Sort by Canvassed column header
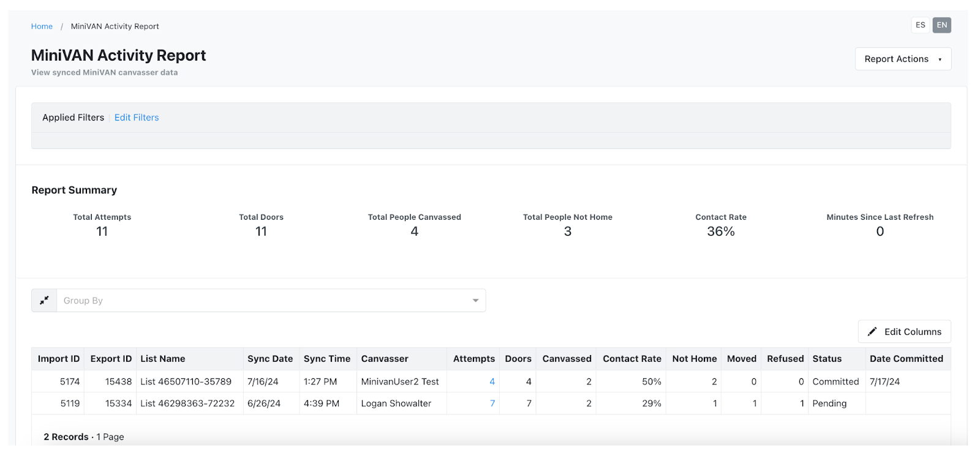Viewport: 980px width, 456px height. pyautogui.click(x=567, y=359)
